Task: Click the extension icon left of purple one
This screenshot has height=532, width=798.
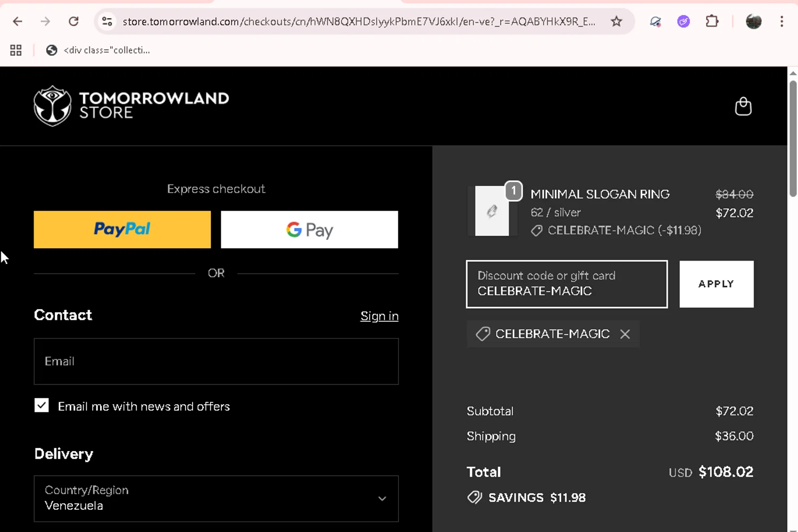Action: (655, 21)
